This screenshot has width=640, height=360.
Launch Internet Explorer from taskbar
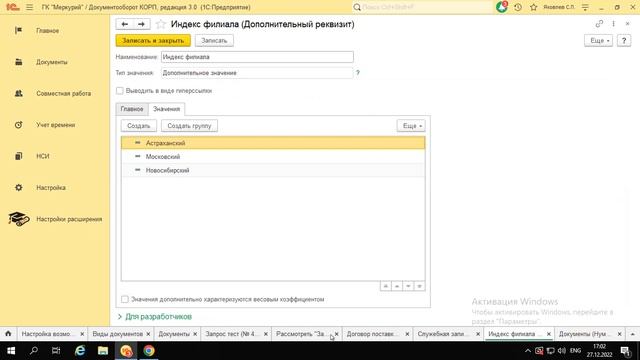[x=80, y=351]
